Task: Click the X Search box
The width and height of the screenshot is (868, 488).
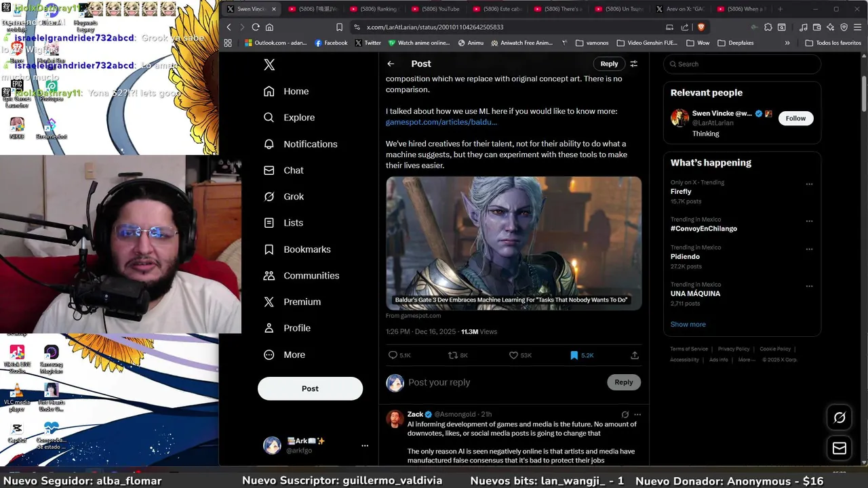Action: [x=742, y=64]
